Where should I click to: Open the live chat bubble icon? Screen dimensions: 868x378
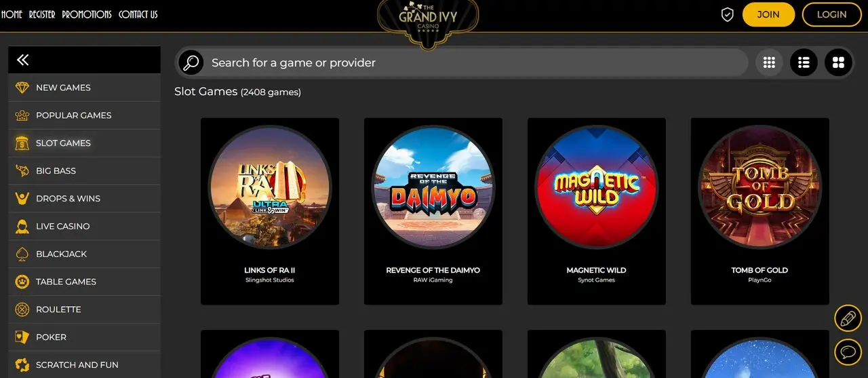point(848,352)
